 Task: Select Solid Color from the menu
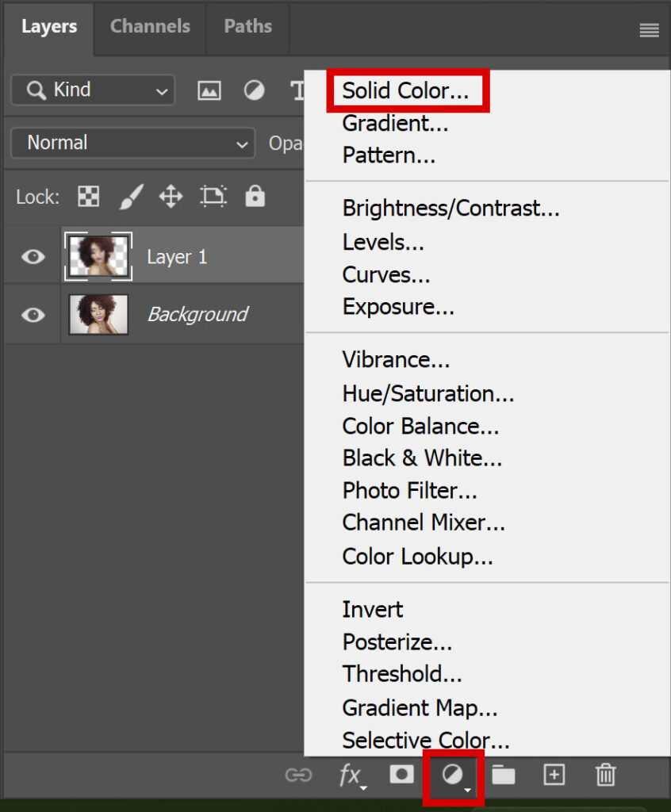(406, 90)
